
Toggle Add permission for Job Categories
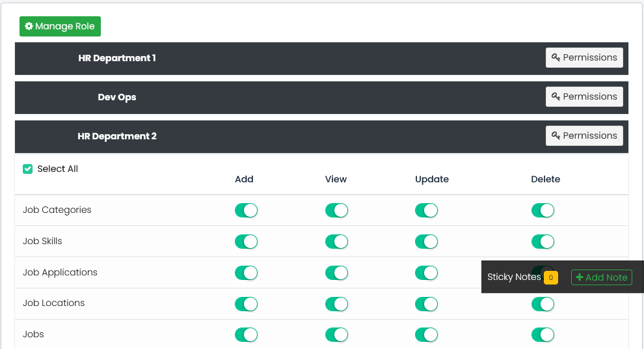click(246, 210)
